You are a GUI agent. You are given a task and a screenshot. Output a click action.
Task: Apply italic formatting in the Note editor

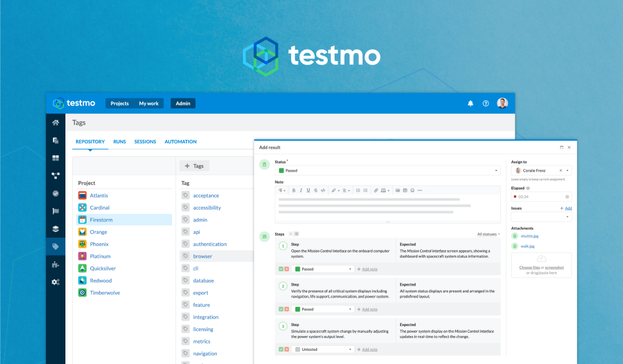tap(301, 190)
